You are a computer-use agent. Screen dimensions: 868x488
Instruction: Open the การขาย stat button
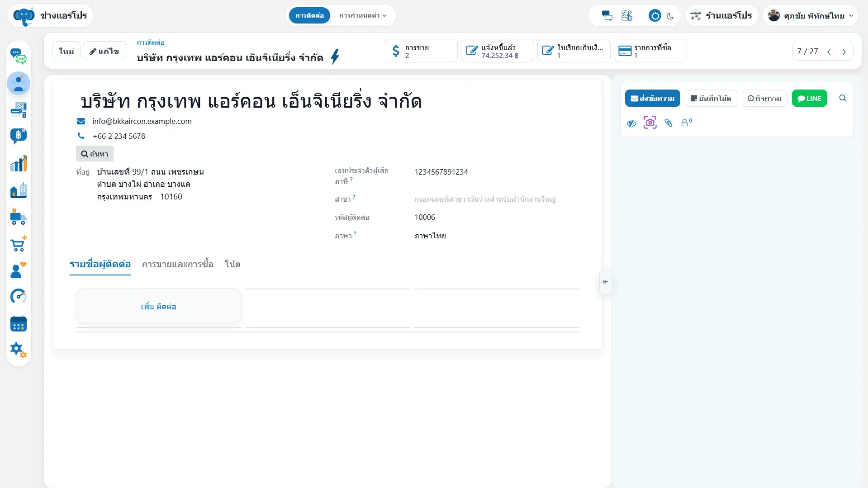pyautogui.click(x=421, y=51)
